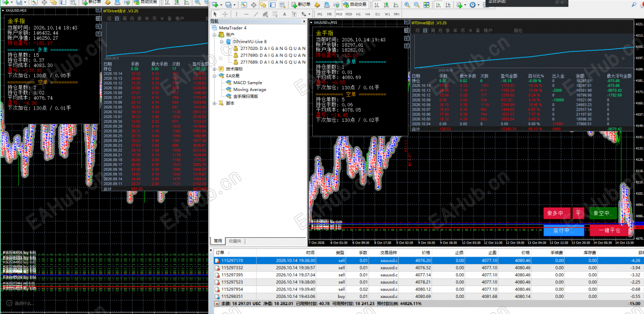Select the H1 timeframe tab
Screen dimensions: 644x314
coord(358,14)
